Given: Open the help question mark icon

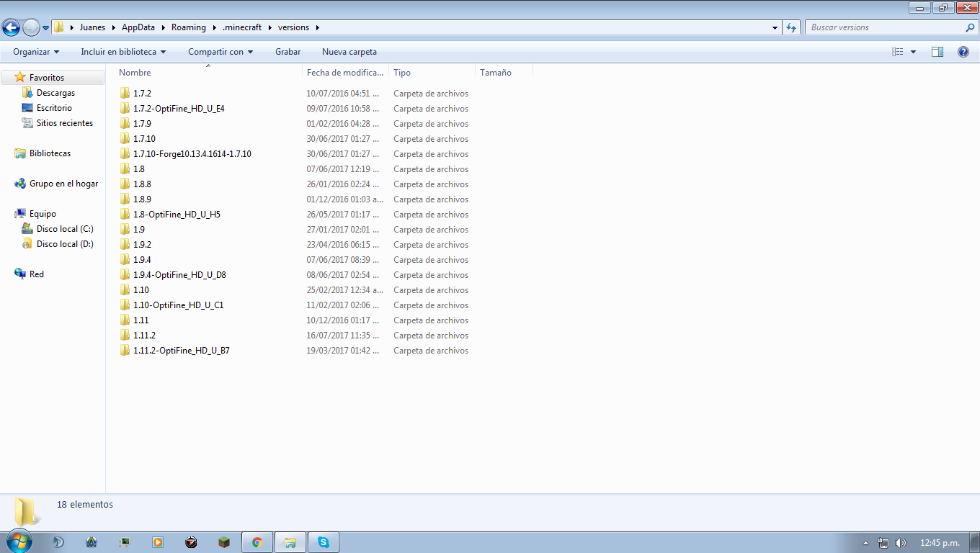Looking at the screenshot, I should tap(963, 52).
